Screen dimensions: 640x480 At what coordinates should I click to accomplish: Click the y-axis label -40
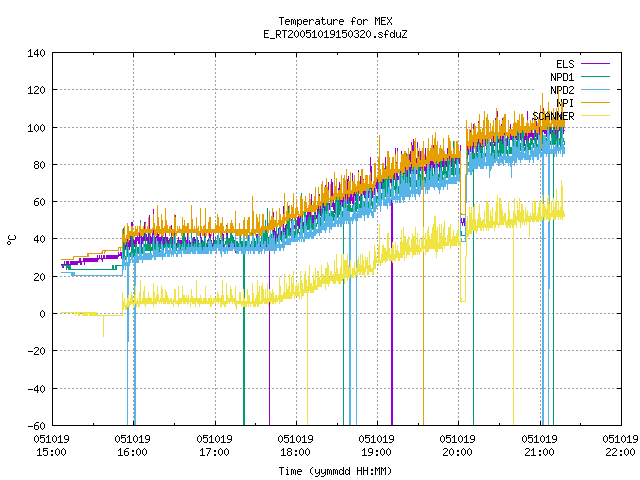click(36, 389)
